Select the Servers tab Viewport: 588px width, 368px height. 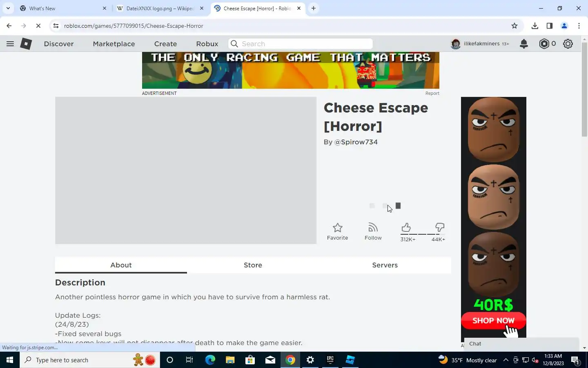coord(385,265)
